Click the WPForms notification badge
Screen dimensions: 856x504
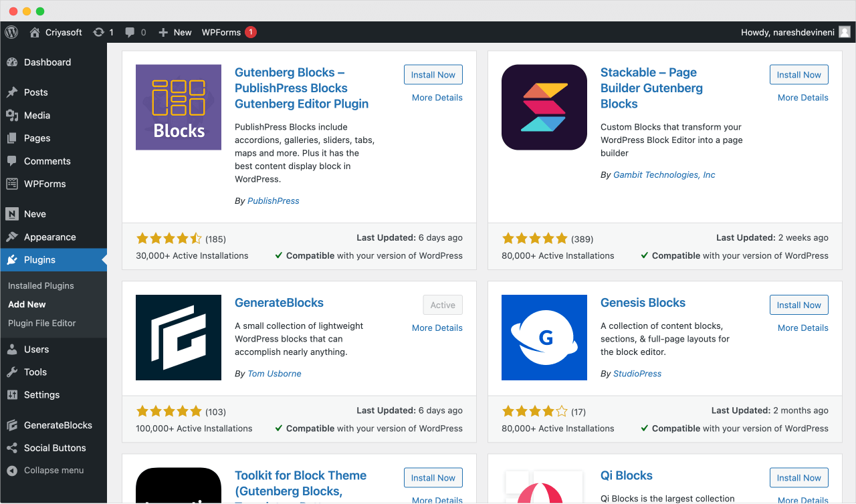pyautogui.click(x=251, y=32)
